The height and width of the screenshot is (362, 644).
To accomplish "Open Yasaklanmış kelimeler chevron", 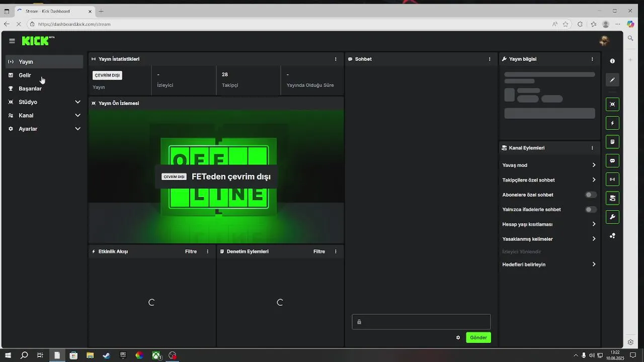I will click(x=594, y=239).
